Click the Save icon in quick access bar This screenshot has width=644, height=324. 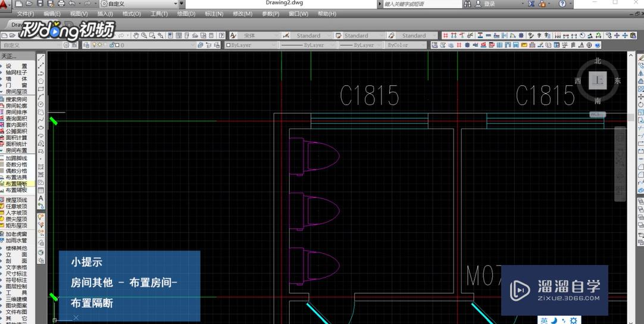(40, 4)
